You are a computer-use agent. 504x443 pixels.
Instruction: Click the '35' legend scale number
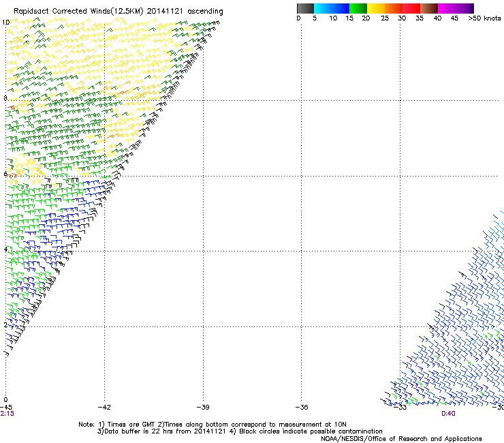tap(420, 18)
